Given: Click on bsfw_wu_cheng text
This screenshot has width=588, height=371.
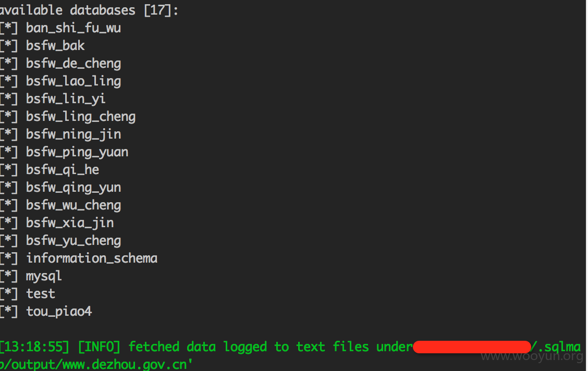Looking at the screenshot, I should pos(73,205).
